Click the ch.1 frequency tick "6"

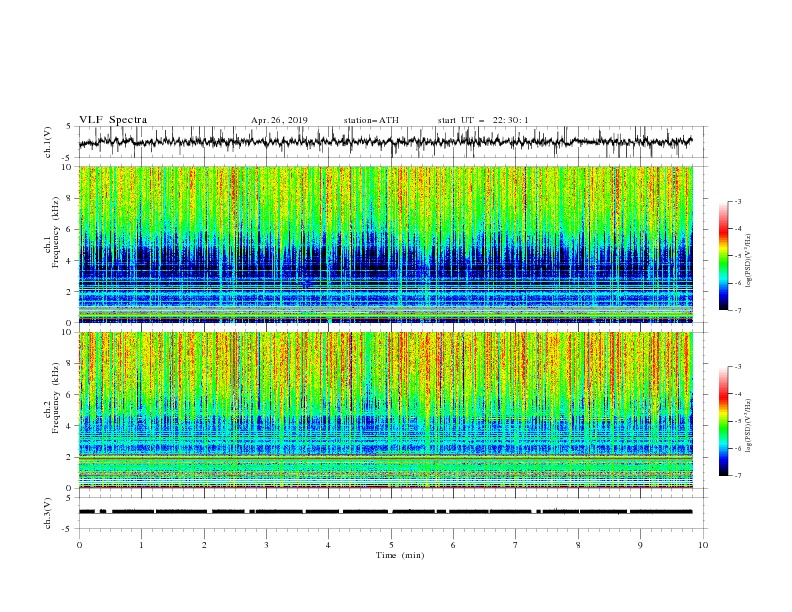pyautogui.click(x=70, y=229)
